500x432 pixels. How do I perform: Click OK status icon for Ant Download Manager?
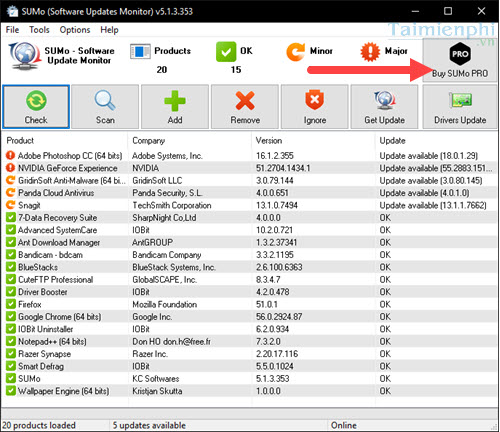(11, 242)
